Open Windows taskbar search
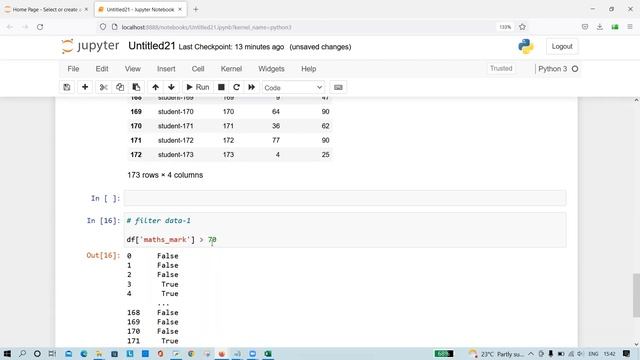 tap(22, 353)
